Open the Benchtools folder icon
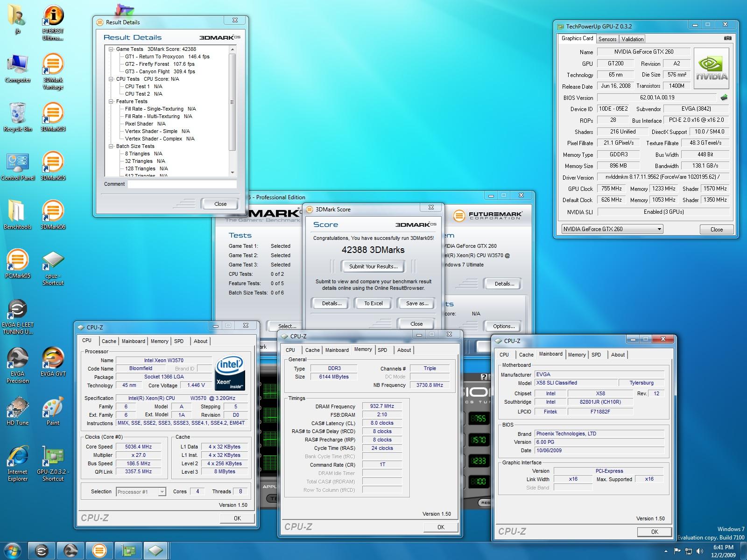 (x=18, y=216)
